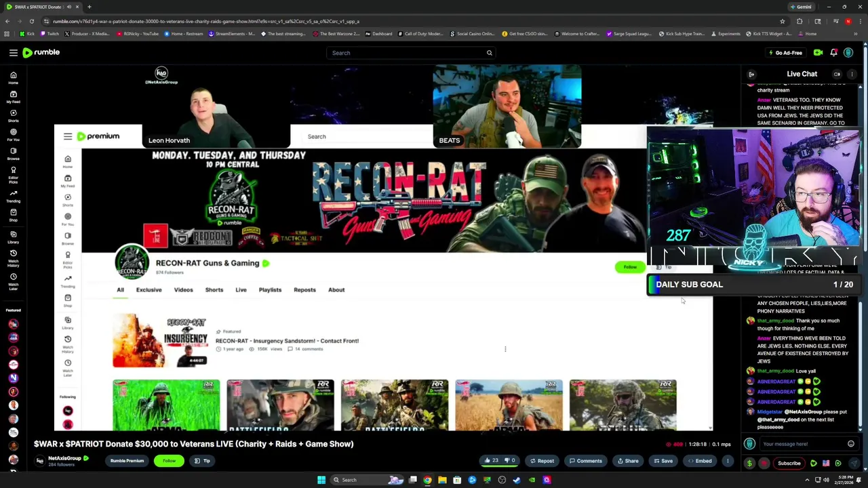This screenshot has height=488, width=868.
Task: Open Library in the left sidebar
Action: 13,237
